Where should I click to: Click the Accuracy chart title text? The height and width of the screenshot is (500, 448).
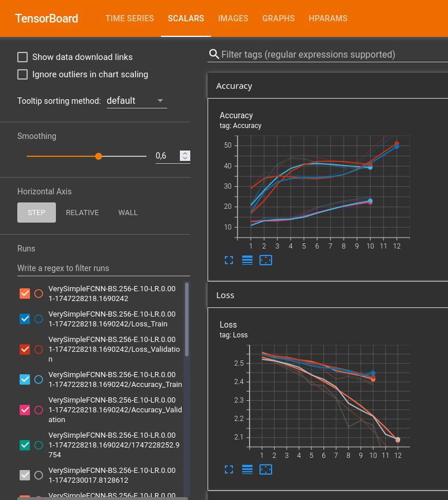point(236,115)
